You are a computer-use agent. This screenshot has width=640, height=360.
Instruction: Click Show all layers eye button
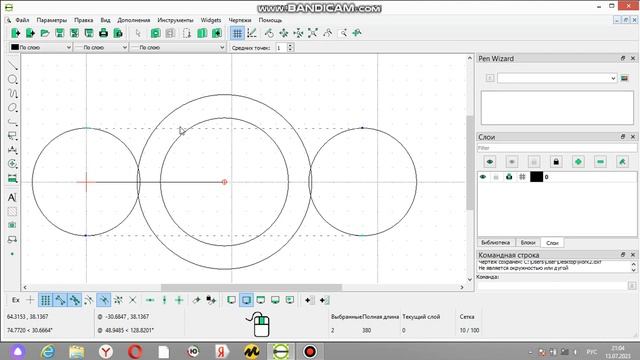tap(490, 162)
